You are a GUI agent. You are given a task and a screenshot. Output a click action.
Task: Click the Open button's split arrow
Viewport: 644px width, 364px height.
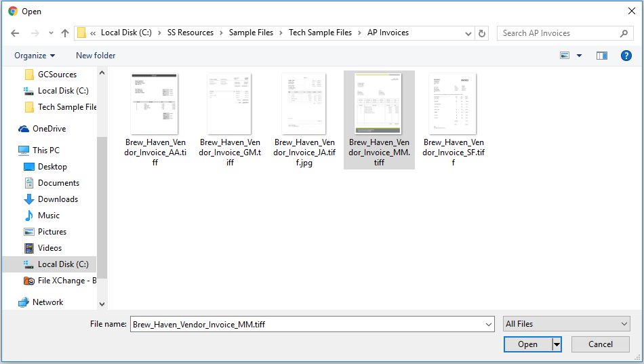(x=557, y=344)
